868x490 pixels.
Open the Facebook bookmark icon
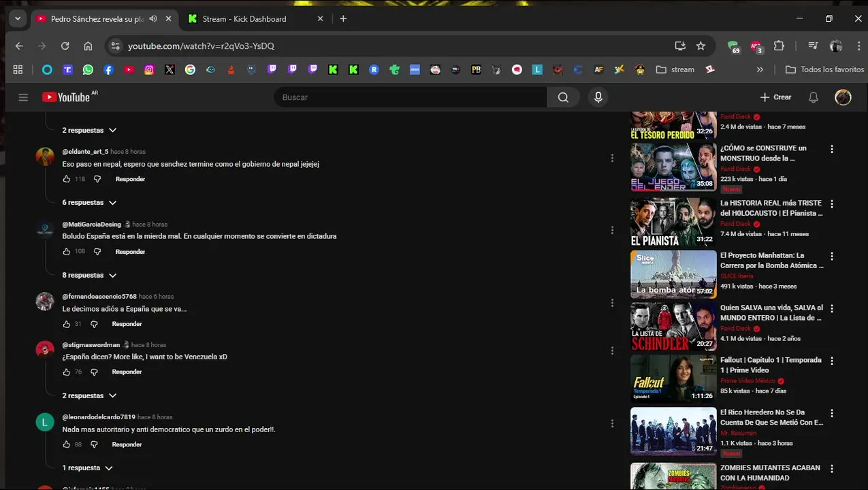108,69
